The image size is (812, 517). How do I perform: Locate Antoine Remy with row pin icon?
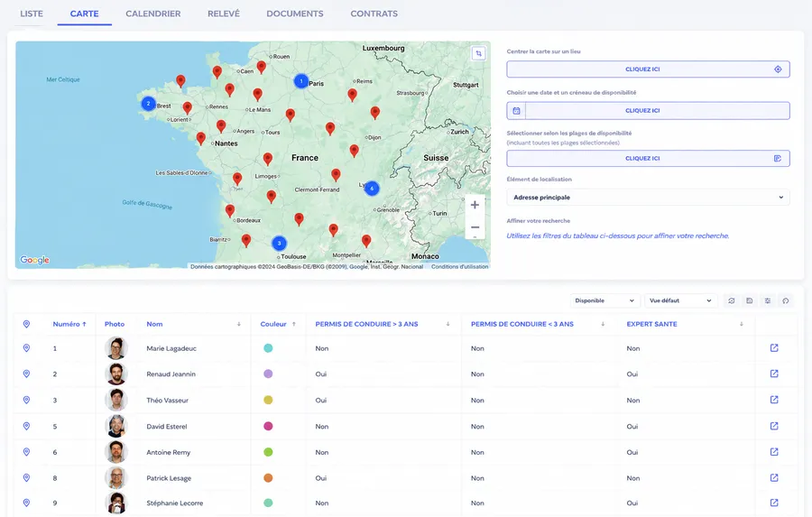[x=26, y=452]
